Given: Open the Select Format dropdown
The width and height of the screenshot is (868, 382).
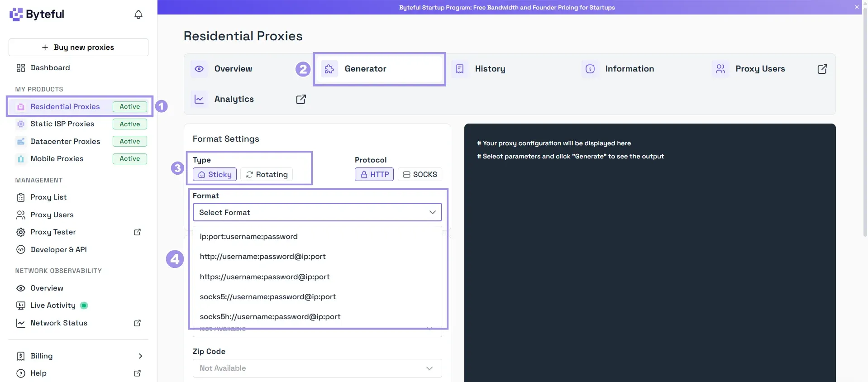Looking at the screenshot, I should click(x=317, y=212).
